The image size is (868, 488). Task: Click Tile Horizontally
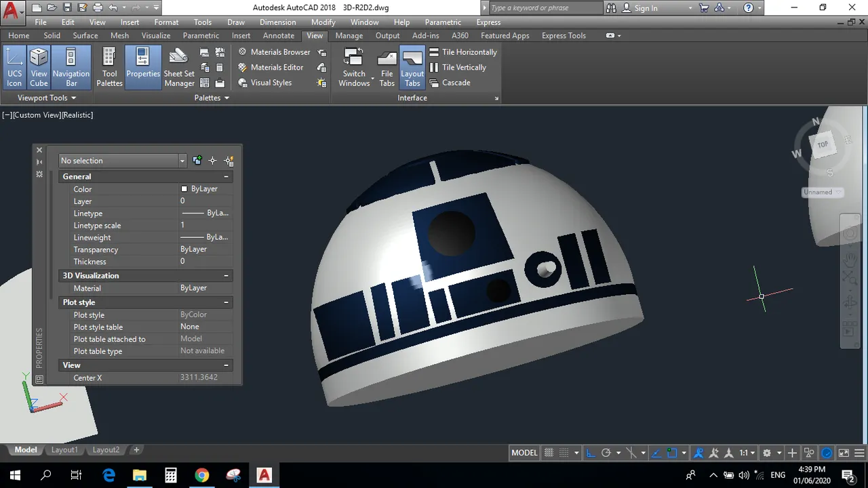(x=463, y=52)
